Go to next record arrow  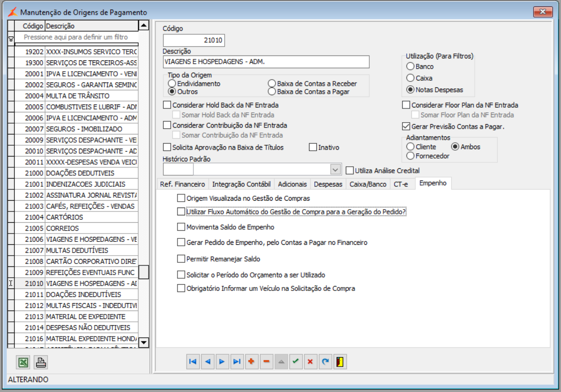click(222, 362)
